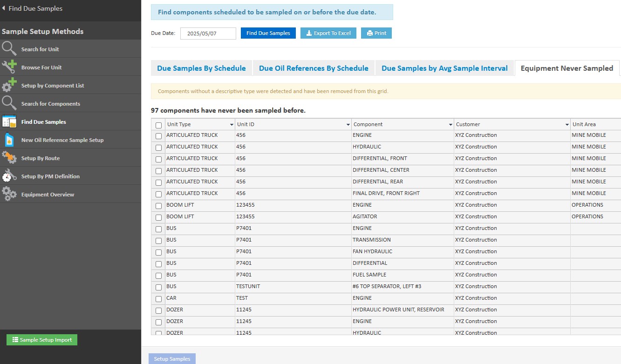Click the Search for Unit magnifier icon

coord(9,49)
